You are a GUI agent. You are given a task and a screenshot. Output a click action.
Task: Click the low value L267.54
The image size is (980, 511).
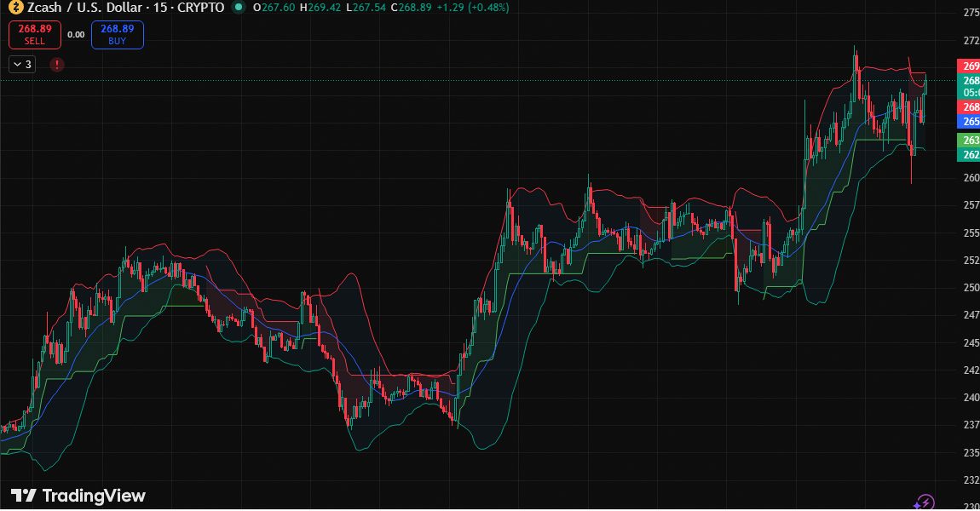(x=366, y=8)
